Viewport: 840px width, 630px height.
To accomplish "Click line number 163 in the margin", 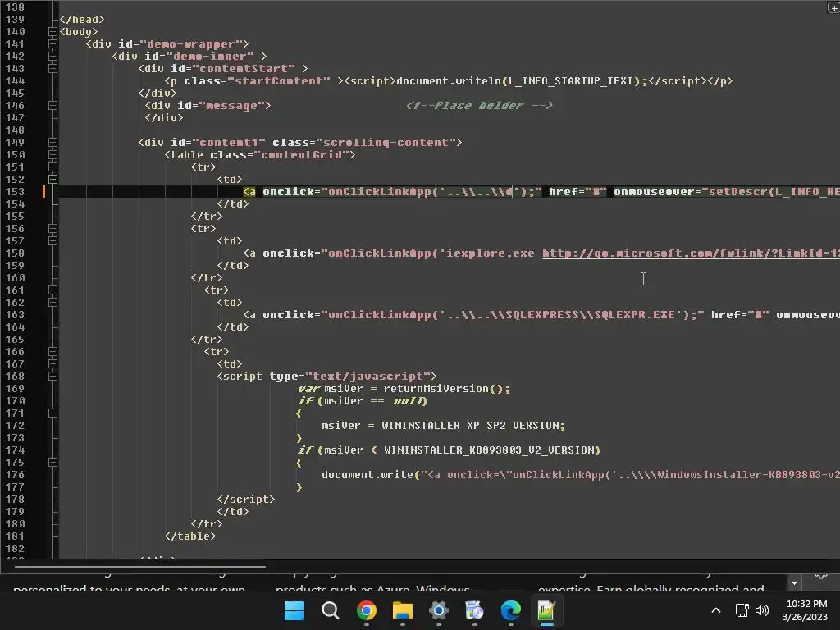I will [15, 315].
